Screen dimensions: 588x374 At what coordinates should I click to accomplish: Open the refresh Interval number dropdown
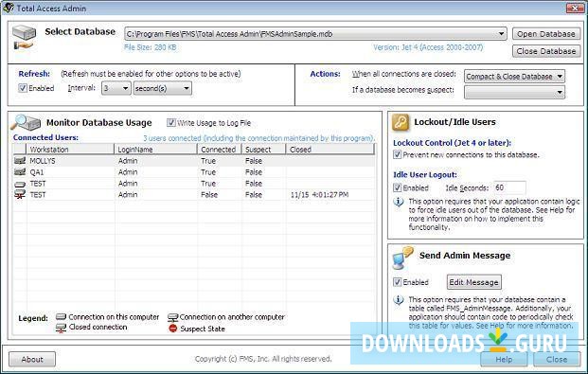[125, 89]
